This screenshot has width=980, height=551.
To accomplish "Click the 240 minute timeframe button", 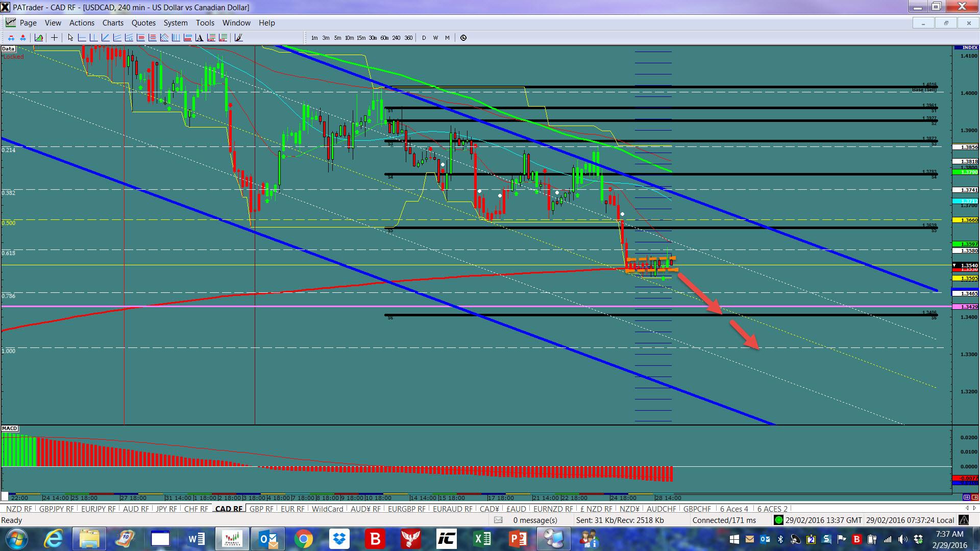I will point(396,38).
